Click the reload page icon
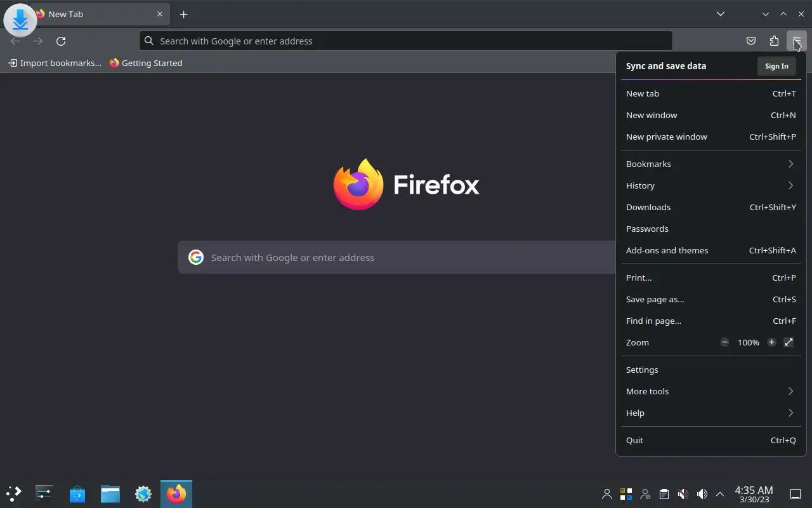812x508 pixels. [x=61, y=41]
